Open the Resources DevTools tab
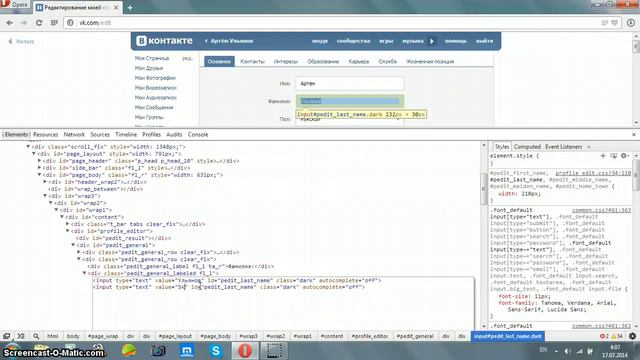Screen dimensions: 640x360 tap(45, 134)
